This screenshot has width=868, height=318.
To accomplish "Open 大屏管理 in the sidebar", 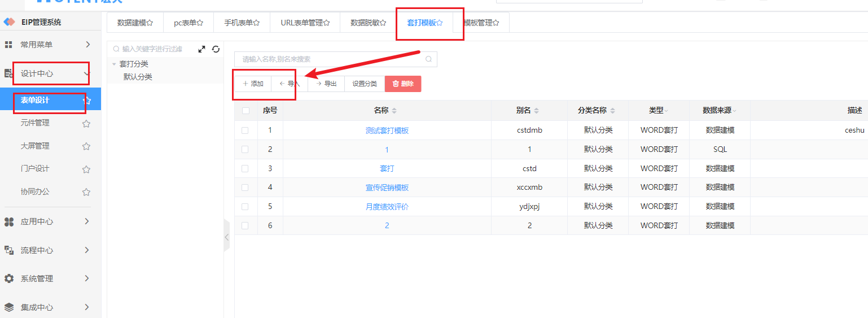I will pos(35,146).
